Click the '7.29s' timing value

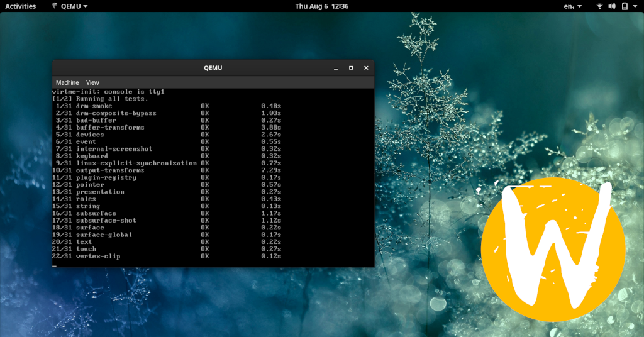271,170
